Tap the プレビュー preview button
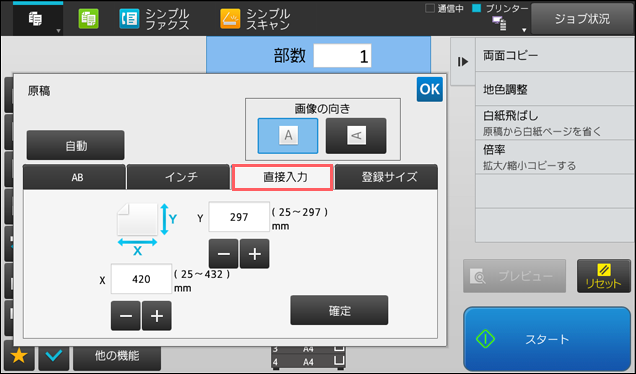 tap(514, 276)
